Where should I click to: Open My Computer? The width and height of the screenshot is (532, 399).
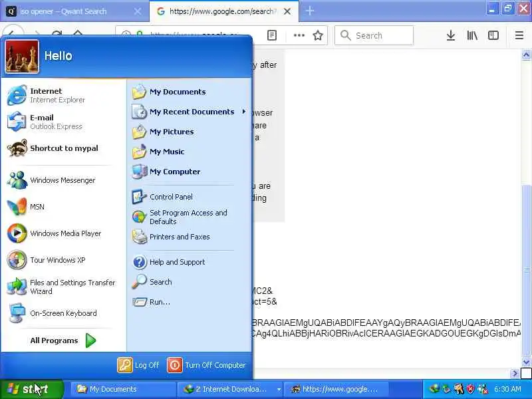point(166,172)
